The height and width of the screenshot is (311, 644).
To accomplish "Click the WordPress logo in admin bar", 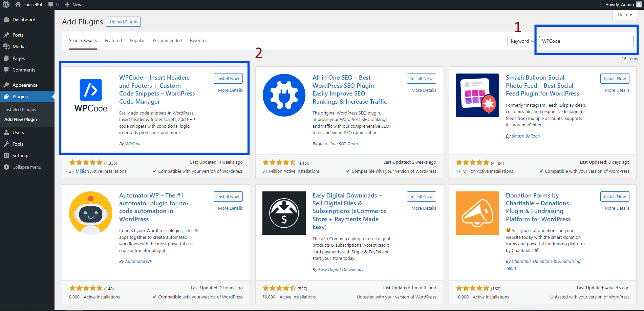I will pyautogui.click(x=6, y=4).
